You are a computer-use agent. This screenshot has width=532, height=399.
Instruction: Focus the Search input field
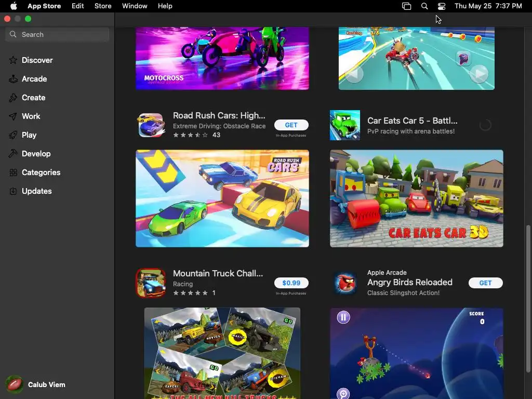[x=57, y=34]
